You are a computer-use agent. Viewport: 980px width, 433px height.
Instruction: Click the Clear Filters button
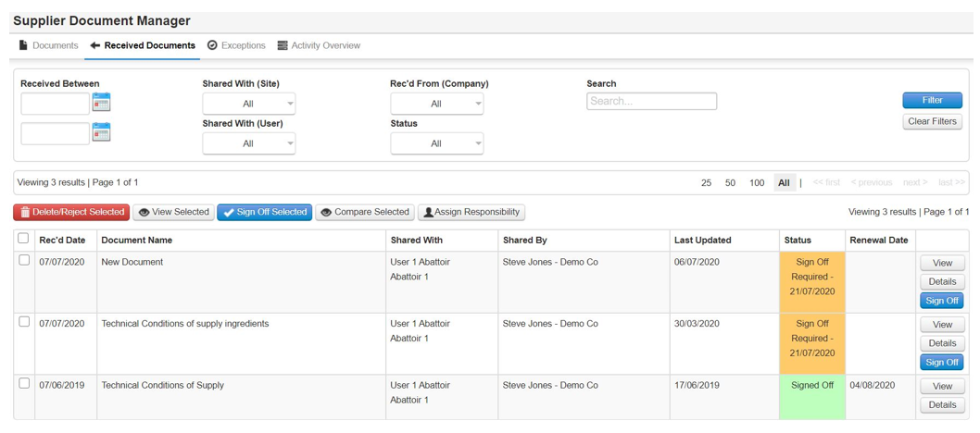click(932, 121)
